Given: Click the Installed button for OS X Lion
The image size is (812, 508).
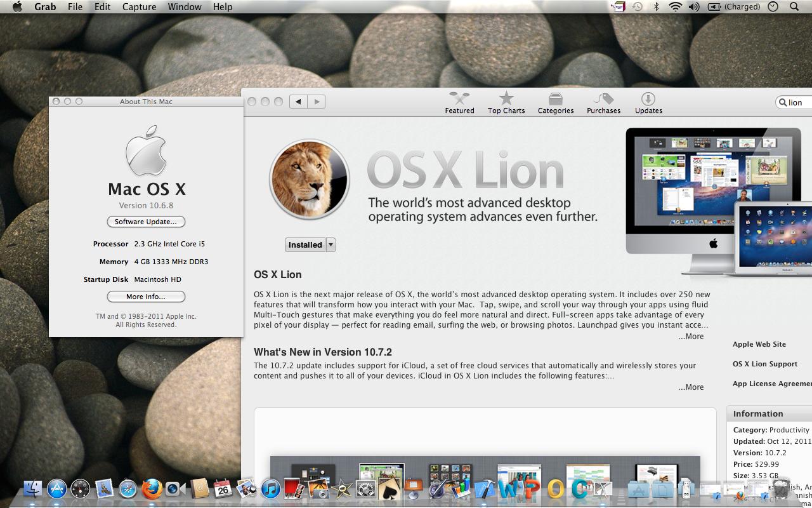Looking at the screenshot, I should [305, 245].
